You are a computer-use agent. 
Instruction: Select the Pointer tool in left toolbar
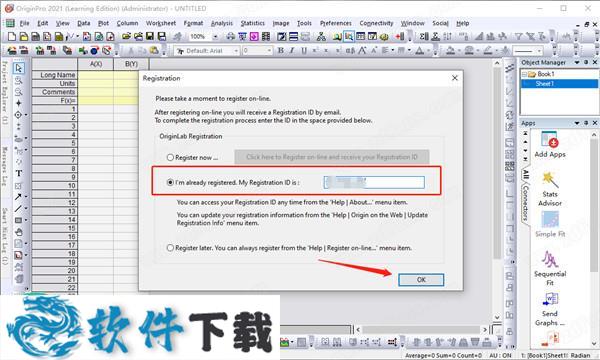coord(18,68)
